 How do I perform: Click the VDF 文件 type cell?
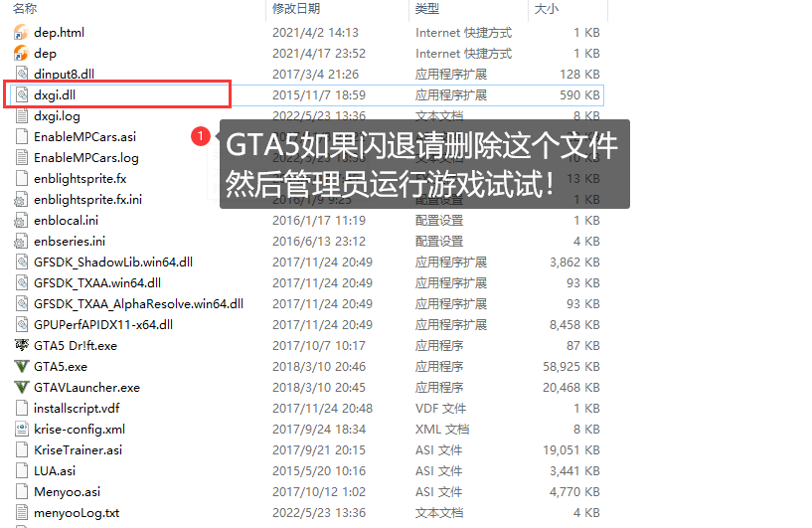tap(440, 409)
